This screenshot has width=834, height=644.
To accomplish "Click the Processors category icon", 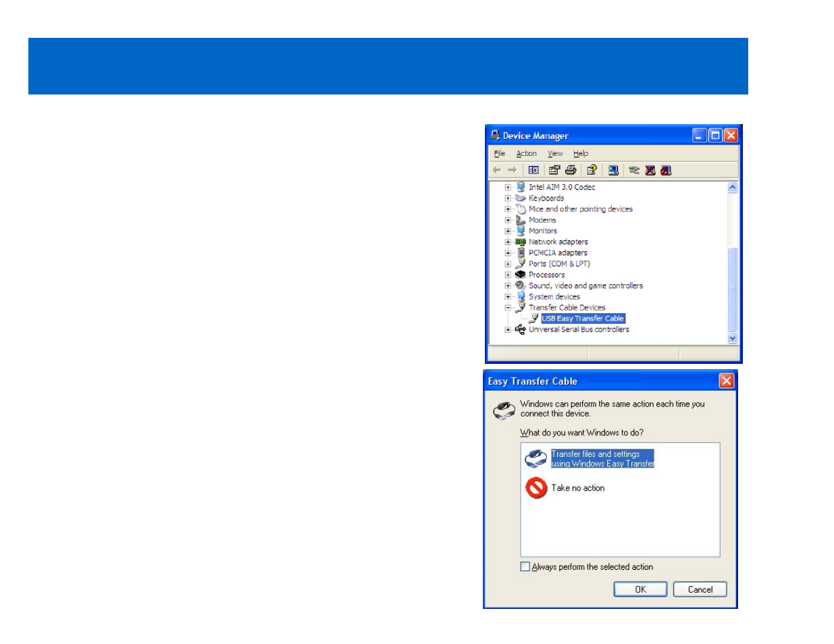I will [521, 275].
